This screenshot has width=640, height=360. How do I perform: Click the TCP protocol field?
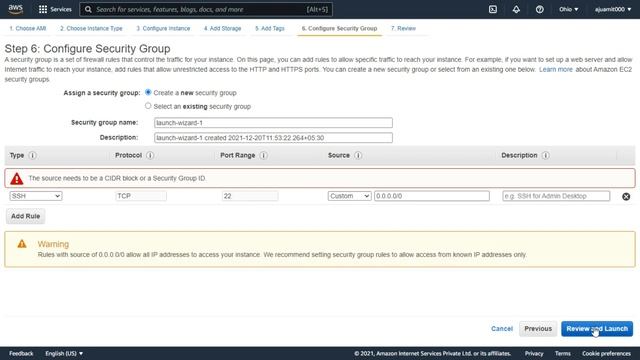point(141,196)
